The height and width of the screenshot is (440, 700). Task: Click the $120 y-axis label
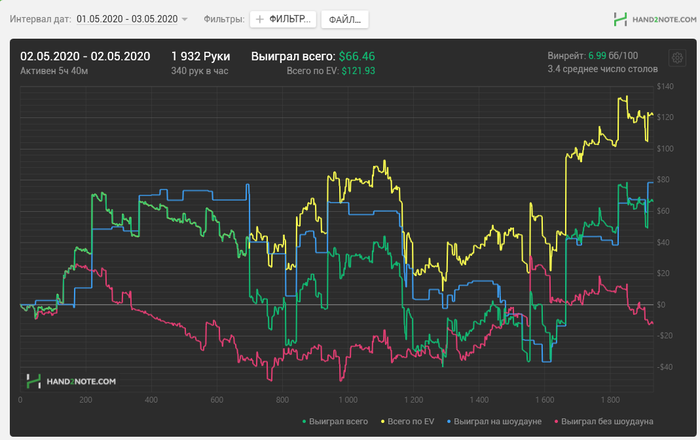coord(665,117)
